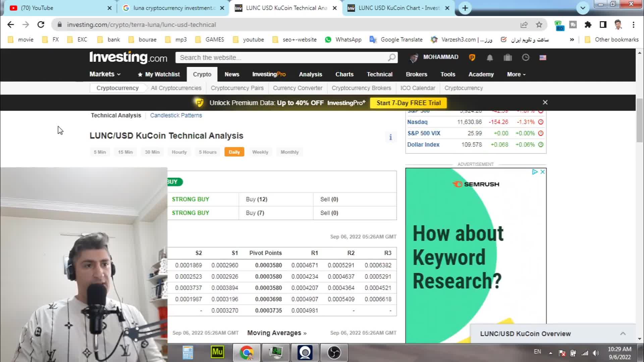Click into the Search the website field
The height and width of the screenshot is (362, 644).
(282, 58)
